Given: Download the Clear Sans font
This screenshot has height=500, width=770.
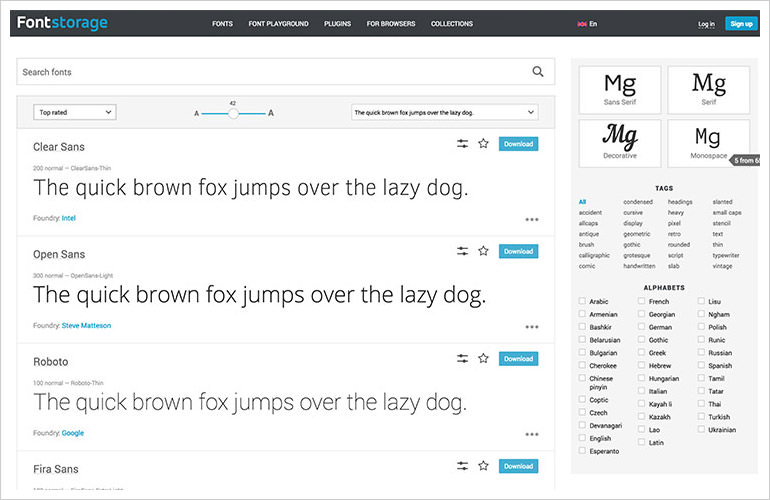Looking at the screenshot, I should point(518,144).
